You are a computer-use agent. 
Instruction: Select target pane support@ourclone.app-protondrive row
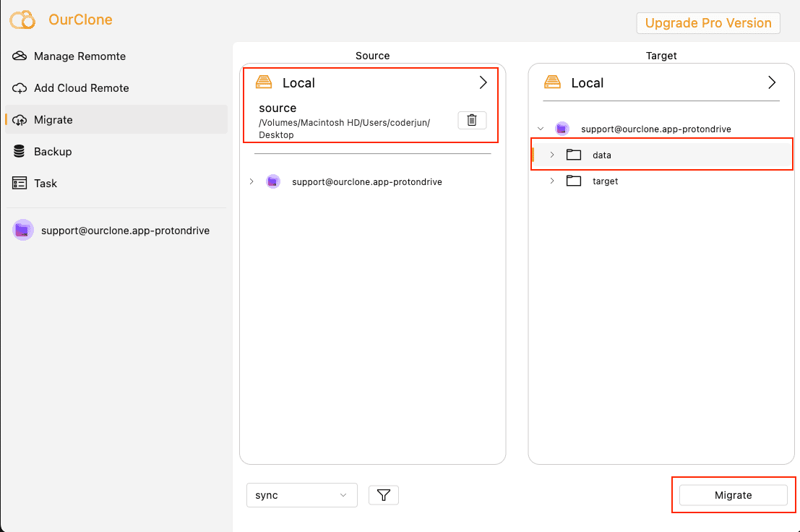point(661,129)
